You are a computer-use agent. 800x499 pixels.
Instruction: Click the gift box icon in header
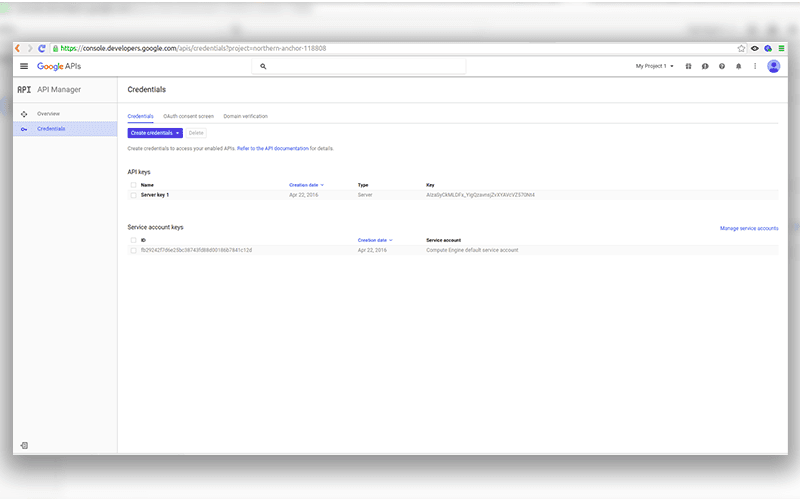(x=688, y=66)
